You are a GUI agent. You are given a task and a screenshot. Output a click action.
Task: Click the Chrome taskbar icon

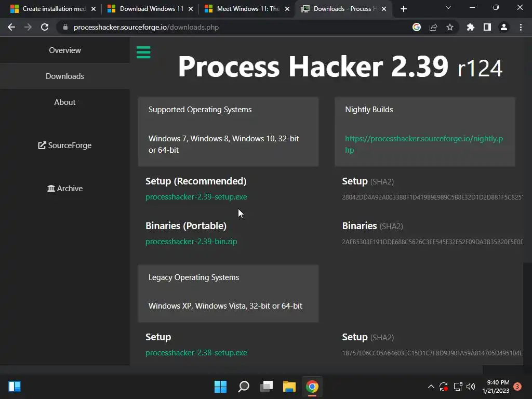point(312,387)
